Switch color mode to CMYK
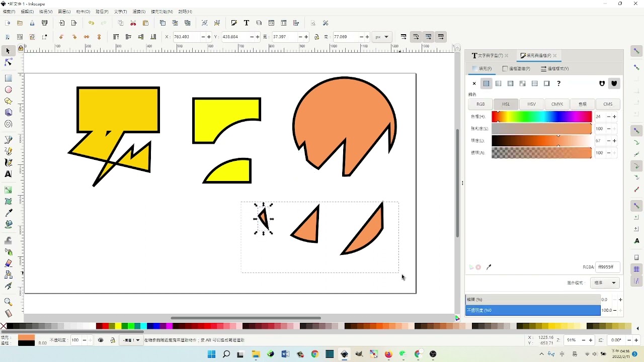 pyautogui.click(x=557, y=104)
